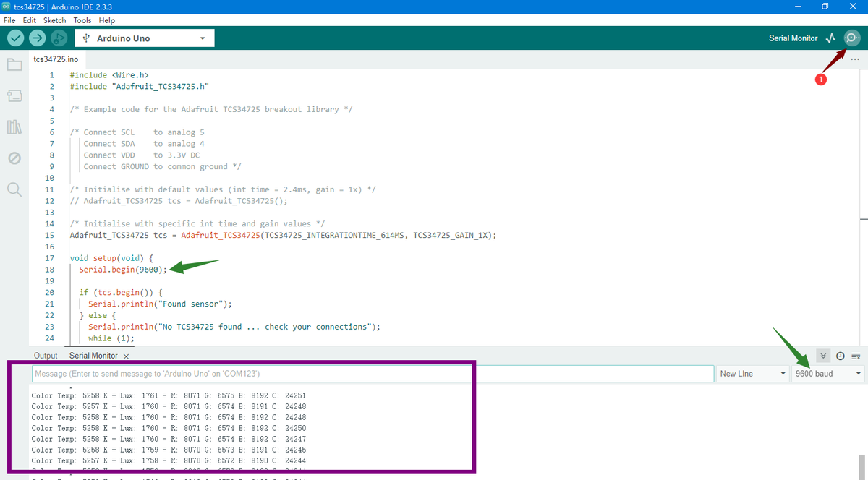This screenshot has height=480, width=868.
Task: Close the Serial Monitor tab
Action: coord(126,356)
